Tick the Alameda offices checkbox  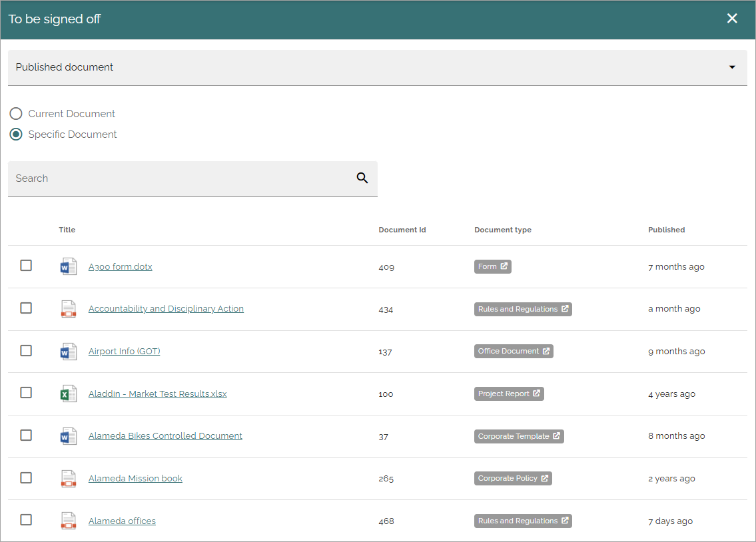26,520
